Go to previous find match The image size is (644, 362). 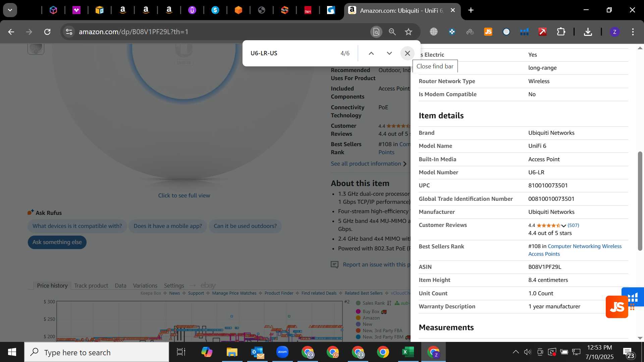(371, 53)
